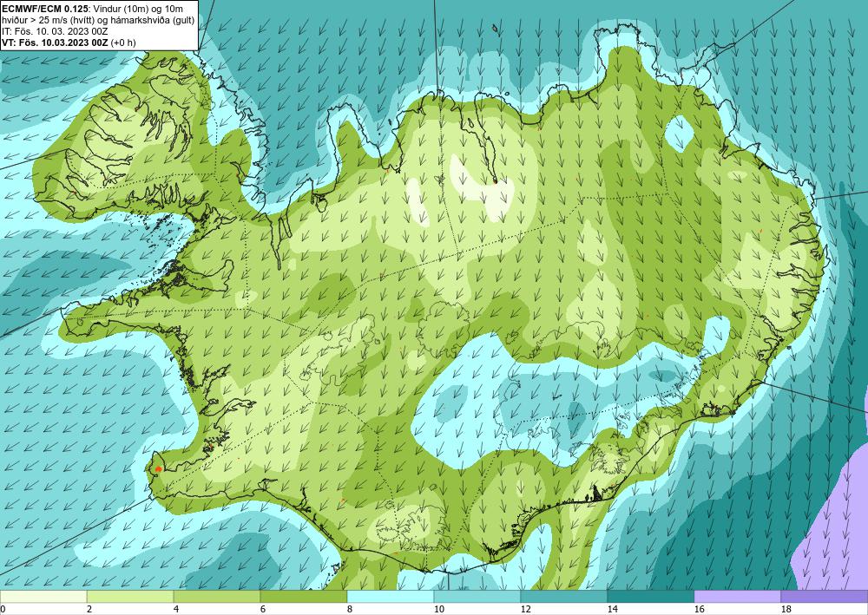Pick the cyan 10–12 m/s legend swatch
Screen dimensions: 868x615
477,596
